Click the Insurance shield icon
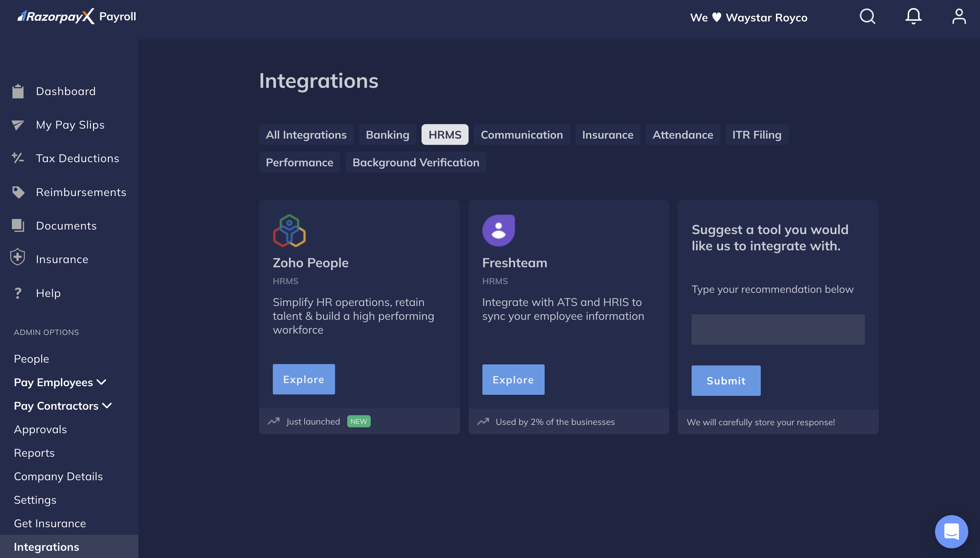Image resolution: width=980 pixels, height=558 pixels. click(18, 257)
